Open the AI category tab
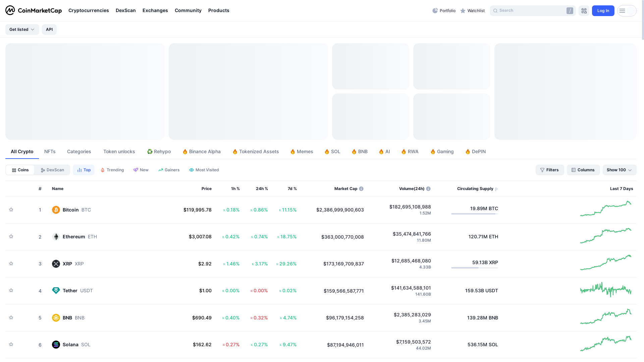 tap(384, 152)
